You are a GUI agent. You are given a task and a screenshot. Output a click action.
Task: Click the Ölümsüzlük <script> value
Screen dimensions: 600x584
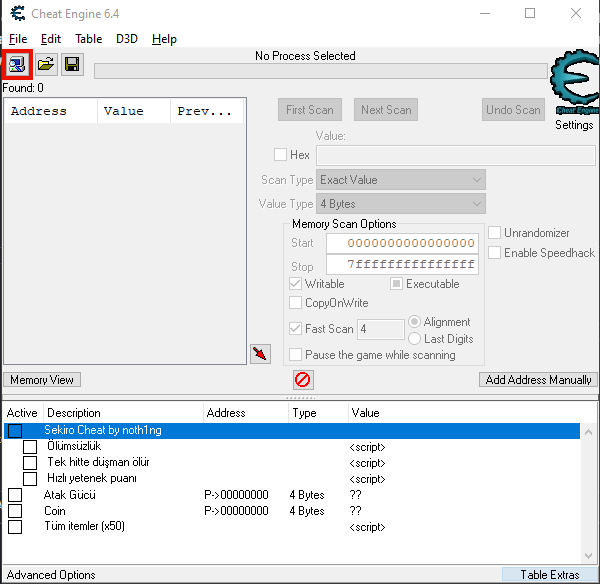(367, 447)
